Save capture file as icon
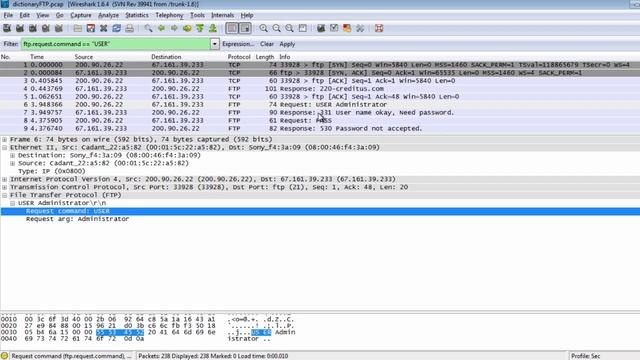640x360 pixels. point(91,28)
